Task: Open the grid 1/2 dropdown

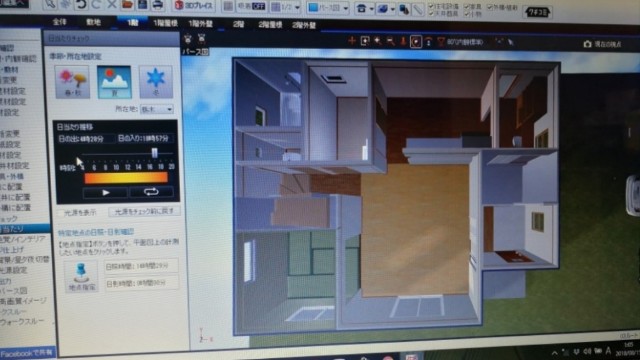Action: pyautogui.click(x=286, y=7)
